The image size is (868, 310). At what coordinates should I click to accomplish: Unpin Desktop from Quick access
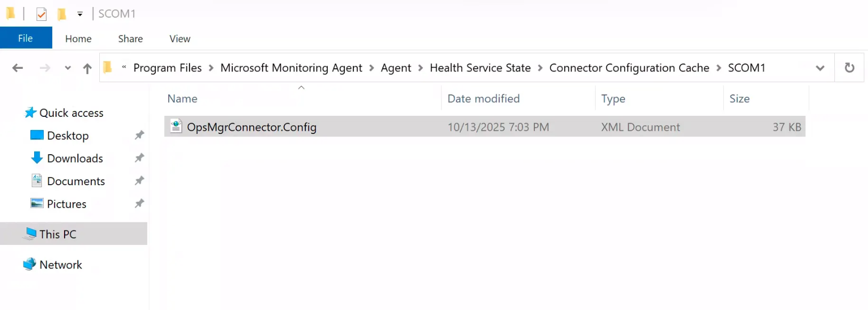[139, 136]
